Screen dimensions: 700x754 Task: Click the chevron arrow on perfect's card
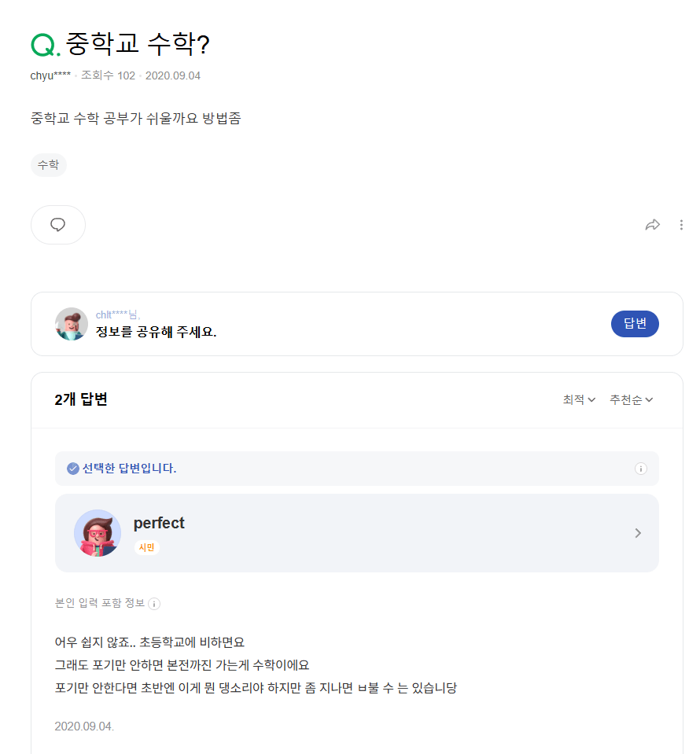(x=638, y=533)
